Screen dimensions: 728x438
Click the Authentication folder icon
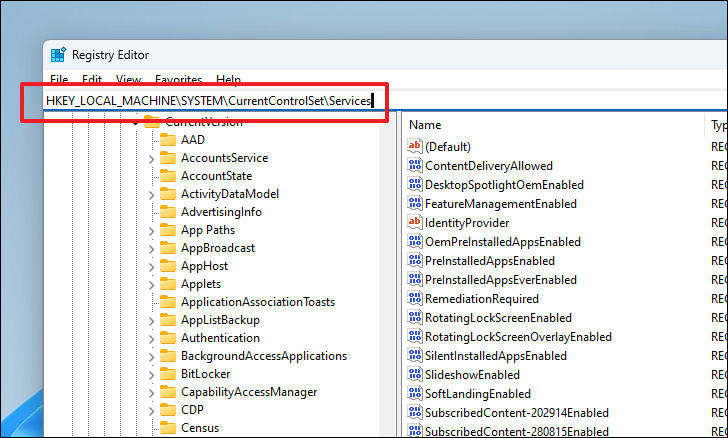(168, 338)
